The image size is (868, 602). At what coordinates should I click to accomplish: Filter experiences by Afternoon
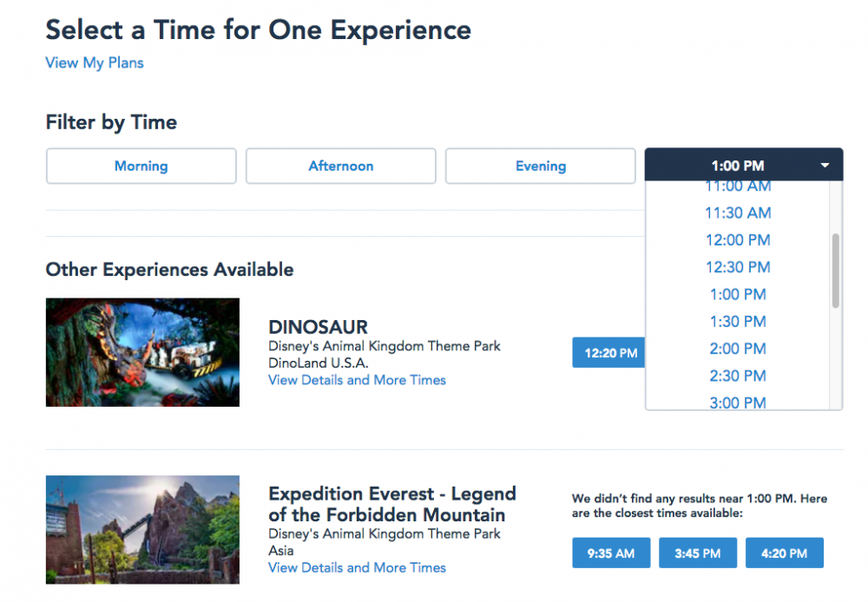click(340, 166)
